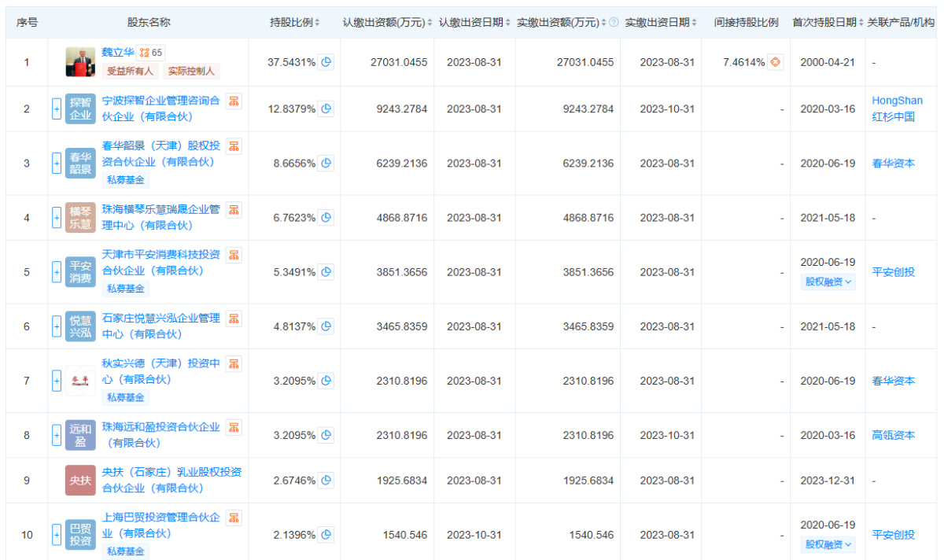Screen dimensions: 944x560
Task: Sort by the 认缴出资额(万元) column header
Action: pyautogui.click(x=387, y=23)
